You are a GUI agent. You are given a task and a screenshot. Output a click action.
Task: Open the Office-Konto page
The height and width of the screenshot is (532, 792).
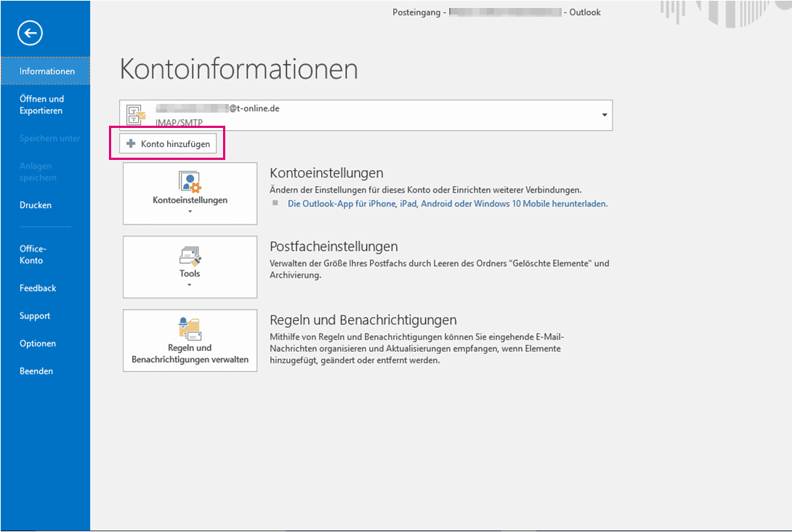33,254
